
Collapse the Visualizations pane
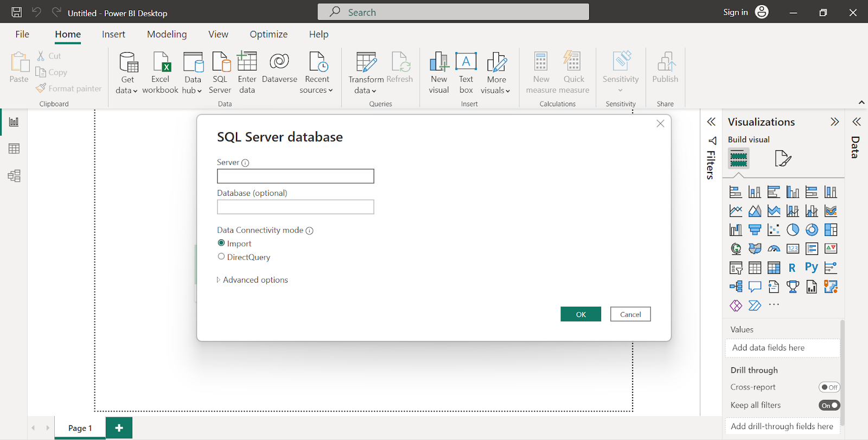tap(834, 122)
